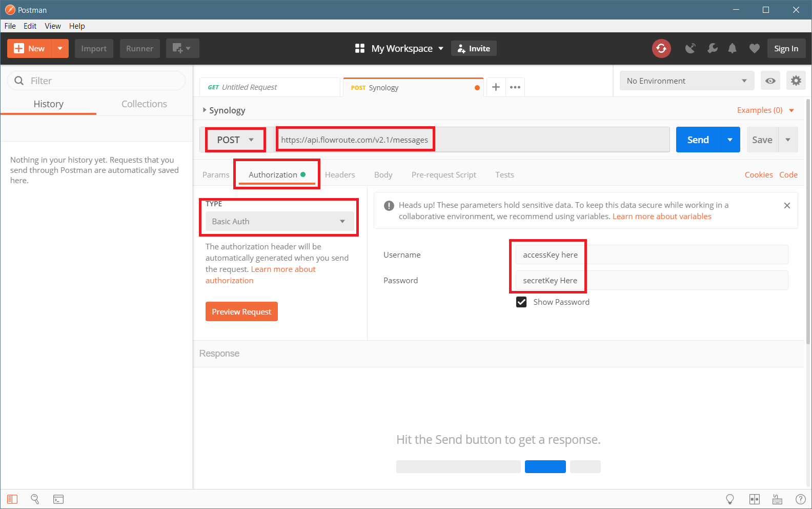Click the sync status icon
Screen dimensions: 812x509
click(x=661, y=48)
